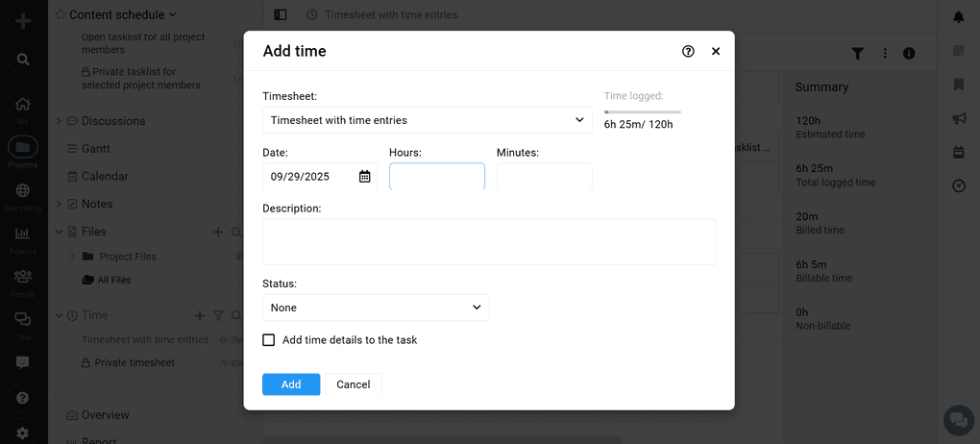Add a timesheet with Time plus icon

(200, 316)
